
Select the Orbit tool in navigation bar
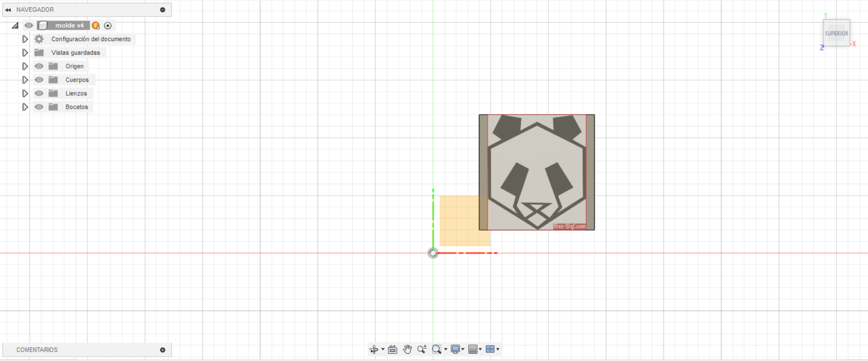(x=373, y=349)
